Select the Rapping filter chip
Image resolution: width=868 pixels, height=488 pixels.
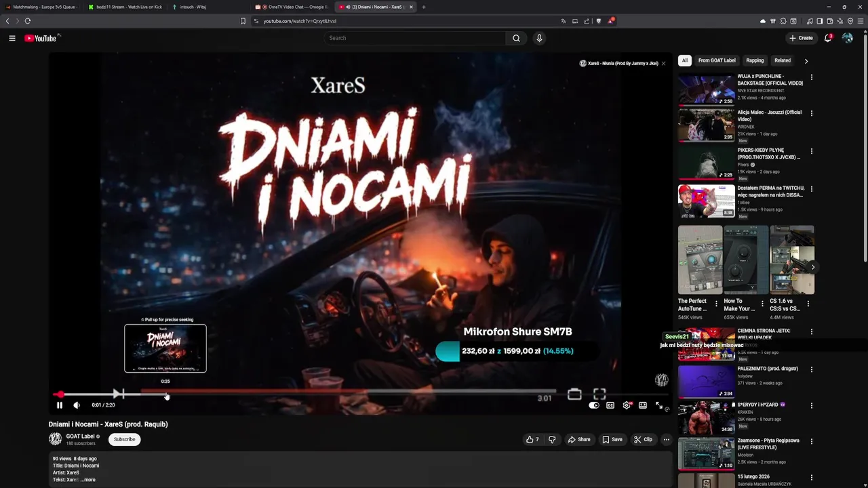pyautogui.click(x=755, y=60)
